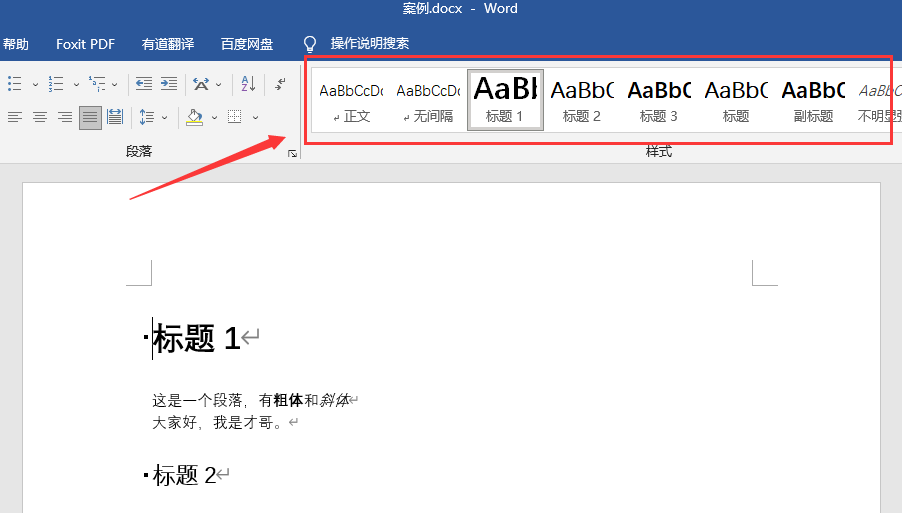Decrease paragraph indent

coord(144,84)
